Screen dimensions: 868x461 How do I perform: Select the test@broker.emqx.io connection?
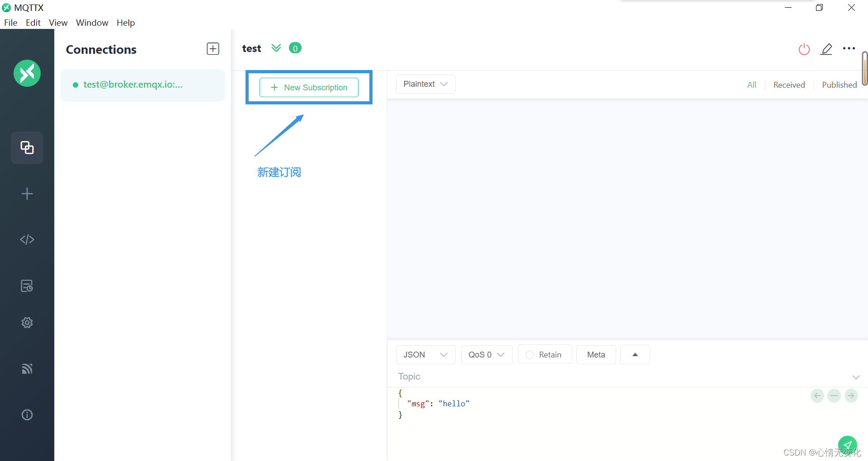point(143,85)
